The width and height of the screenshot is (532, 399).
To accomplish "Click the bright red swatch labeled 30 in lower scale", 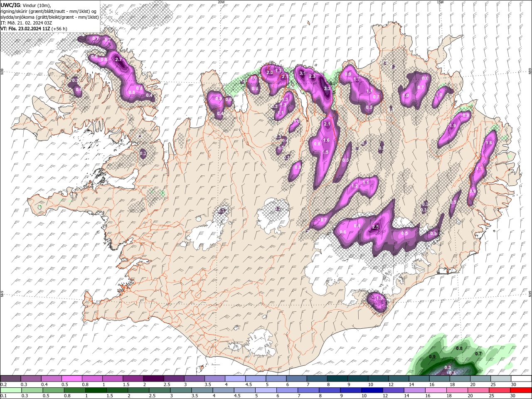I will (x=520, y=390).
